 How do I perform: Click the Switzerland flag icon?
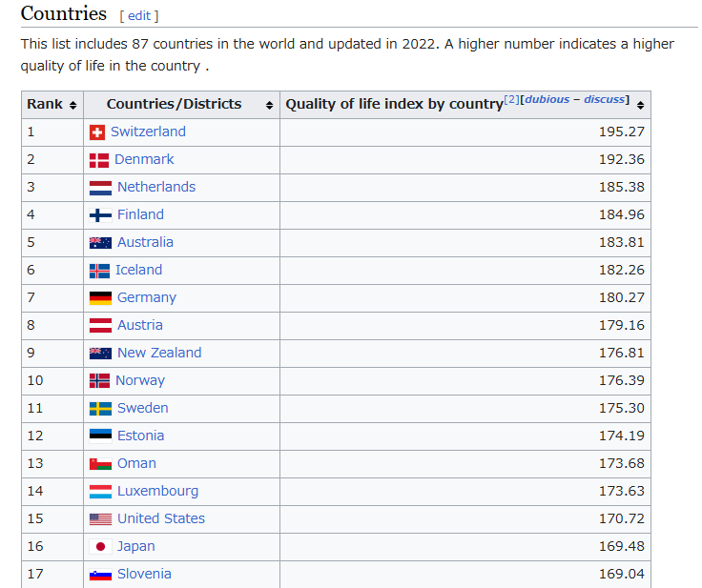click(96, 132)
